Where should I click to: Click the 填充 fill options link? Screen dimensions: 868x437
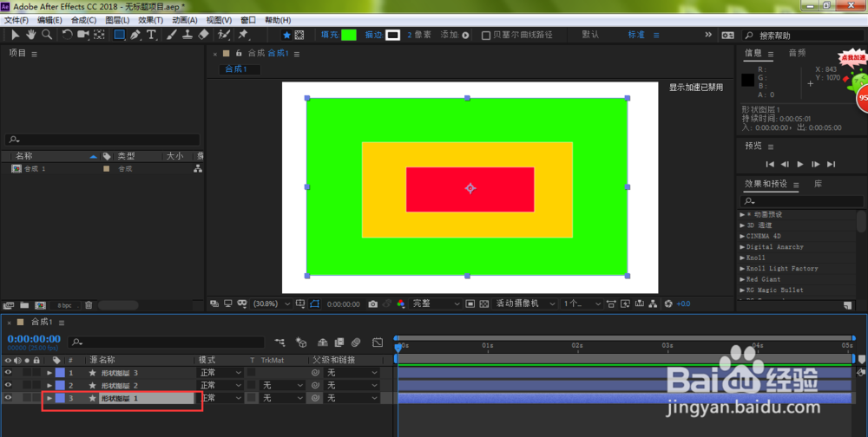coord(330,35)
